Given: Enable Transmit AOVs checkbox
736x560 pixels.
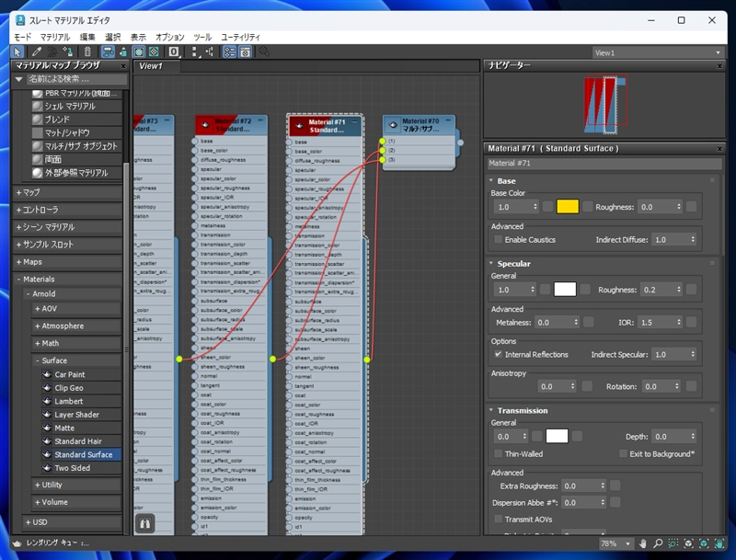Looking at the screenshot, I should 498,520.
